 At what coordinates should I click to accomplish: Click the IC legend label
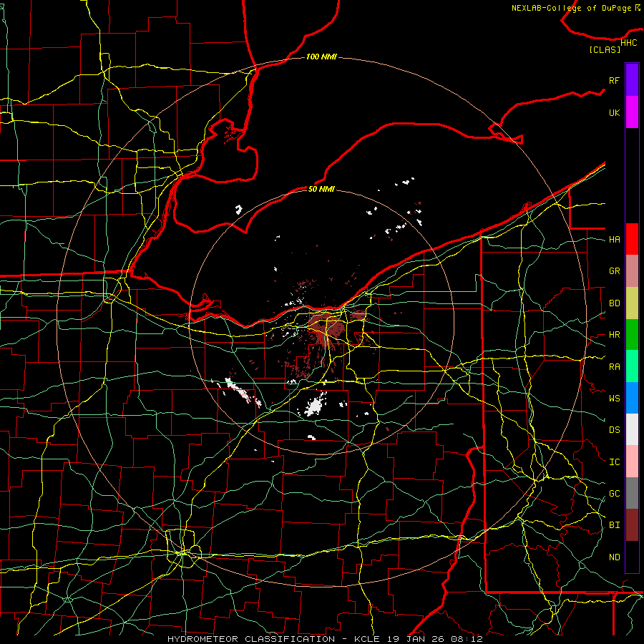[x=615, y=462]
